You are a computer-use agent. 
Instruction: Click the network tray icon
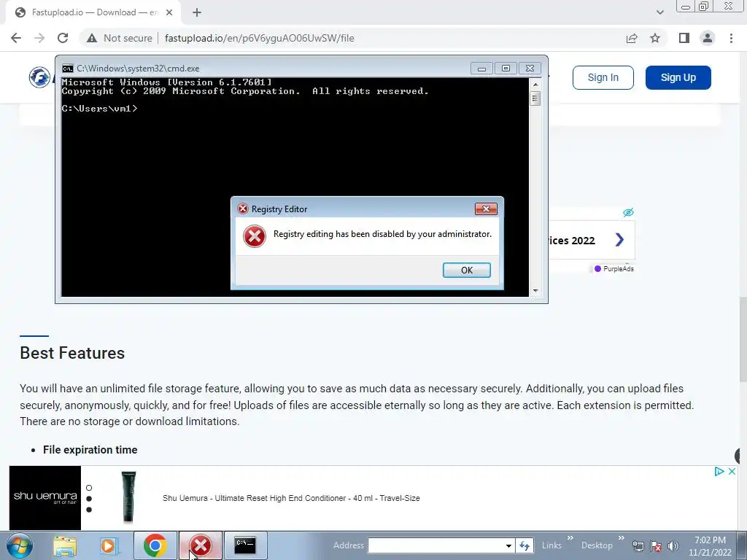coord(638,546)
